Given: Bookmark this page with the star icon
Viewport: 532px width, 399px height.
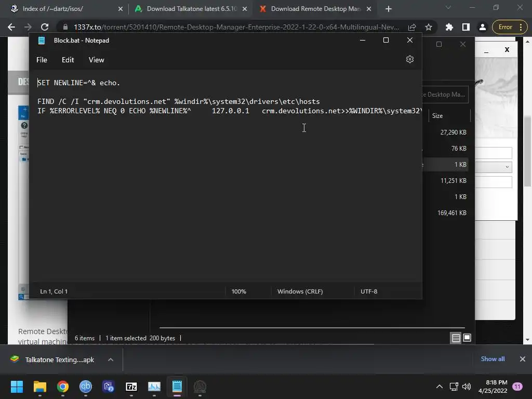Looking at the screenshot, I should (429, 27).
